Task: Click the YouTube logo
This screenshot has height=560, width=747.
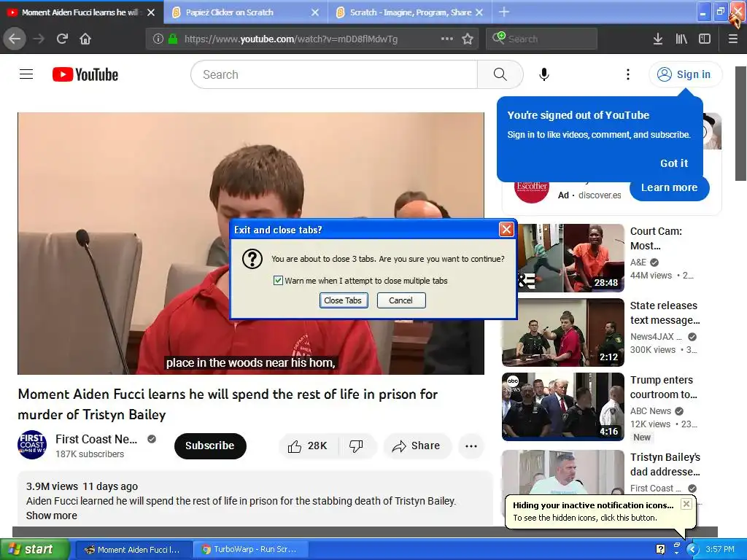Action: pyautogui.click(x=85, y=75)
